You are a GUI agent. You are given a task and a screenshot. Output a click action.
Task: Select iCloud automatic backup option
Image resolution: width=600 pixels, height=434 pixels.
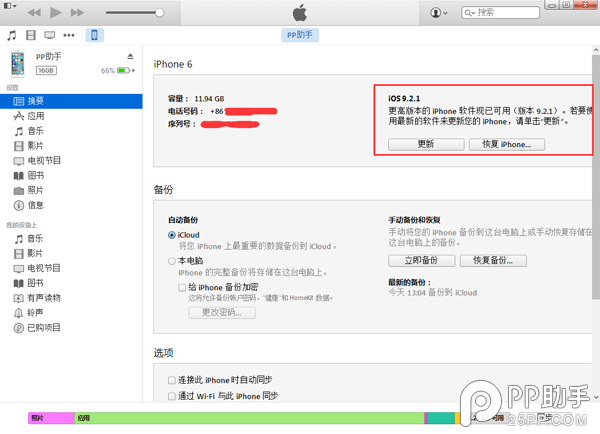172,235
